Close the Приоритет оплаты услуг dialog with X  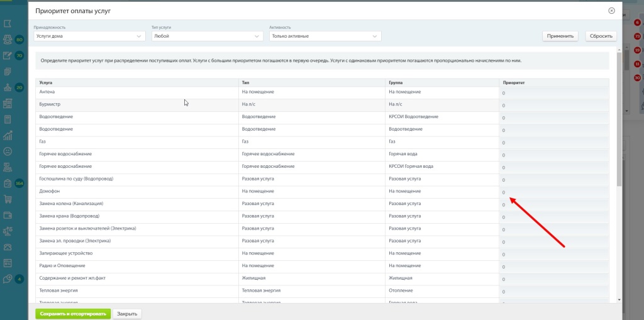(611, 11)
